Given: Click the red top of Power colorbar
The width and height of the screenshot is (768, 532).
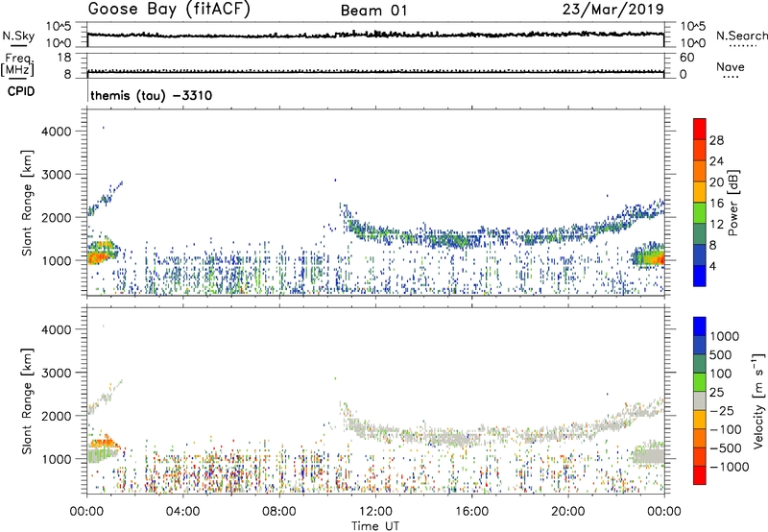Looking at the screenshot, I should click(700, 129).
